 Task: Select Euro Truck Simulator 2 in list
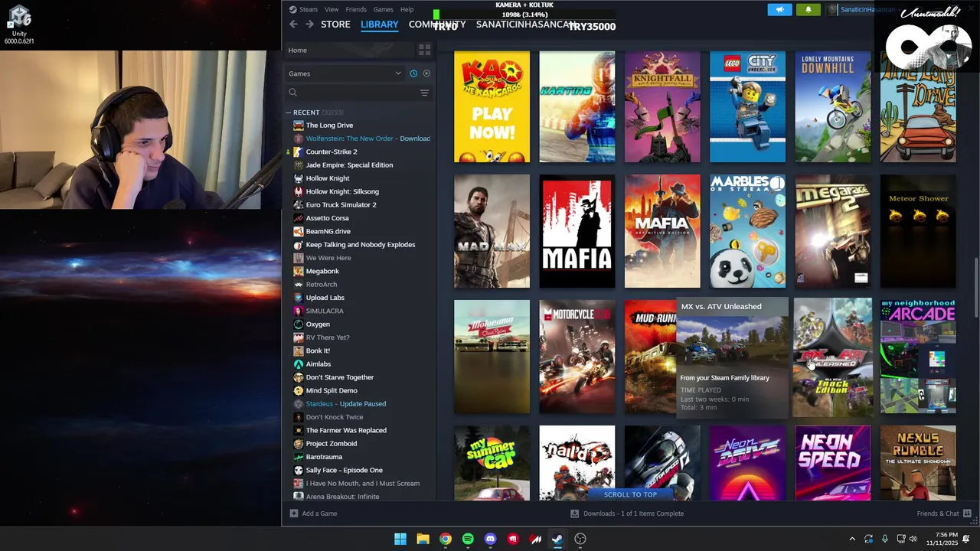point(341,204)
